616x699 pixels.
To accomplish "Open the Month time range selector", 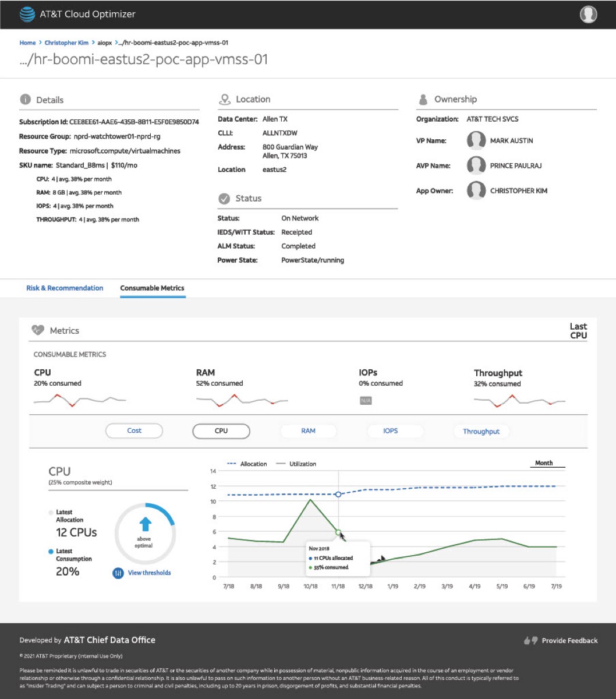I will click(544, 464).
